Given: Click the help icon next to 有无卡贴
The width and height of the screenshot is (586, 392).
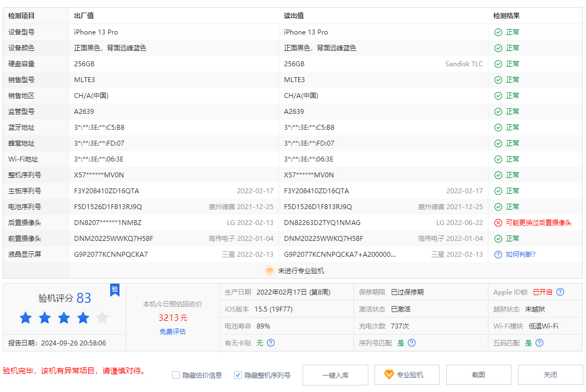Looking at the screenshot, I should [271, 343].
